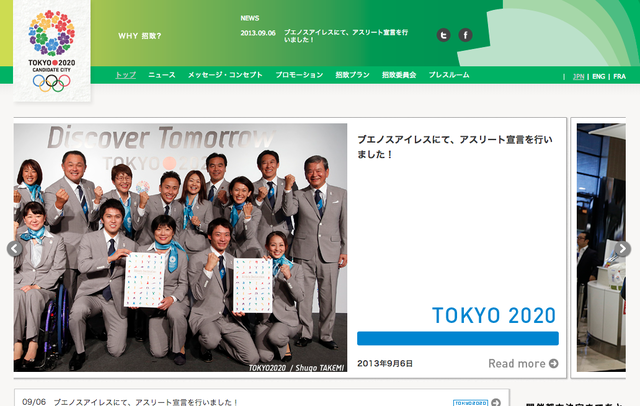Click the WHY 招致? link
This screenshot has width=640, height=406.
click(140, 36)
